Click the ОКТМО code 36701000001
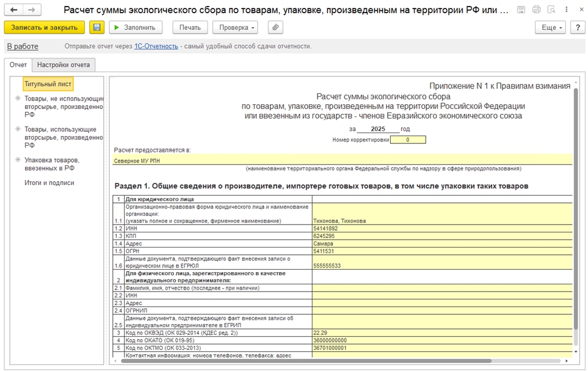The image size is (588, 371). pos(442,348)
